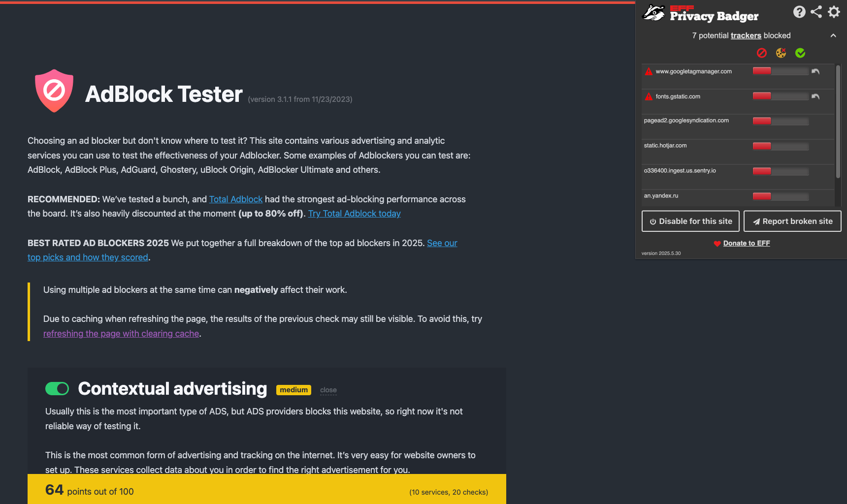
Task: Click the red heart donate icon
Action: (717, 244)
